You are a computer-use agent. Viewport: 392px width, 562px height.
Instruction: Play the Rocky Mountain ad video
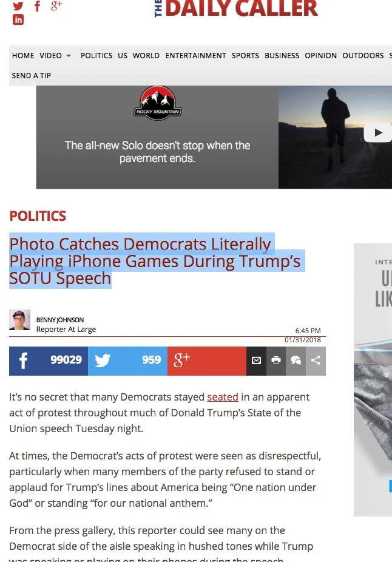[x=378, y=133]
